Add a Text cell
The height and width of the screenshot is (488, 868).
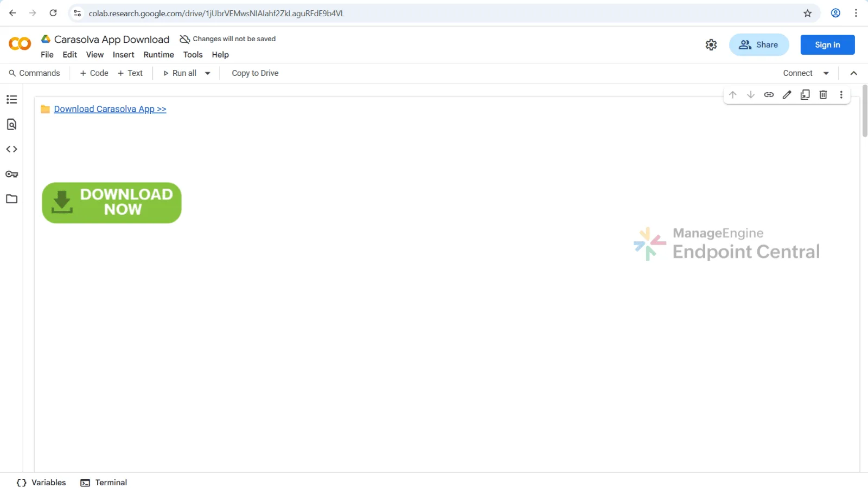point(130,73)
